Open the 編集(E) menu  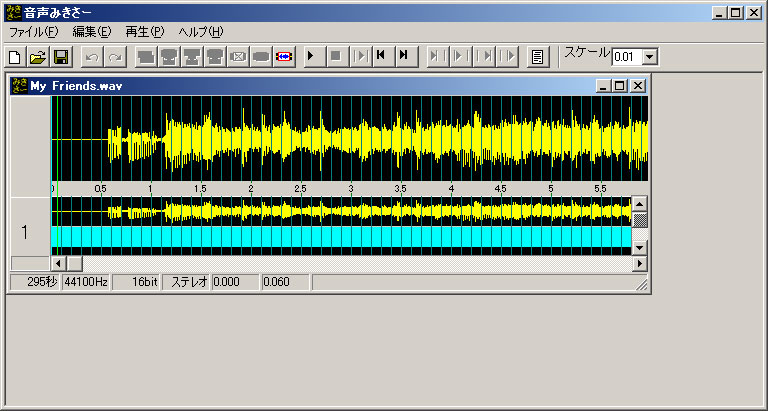(x=92, y=32)
